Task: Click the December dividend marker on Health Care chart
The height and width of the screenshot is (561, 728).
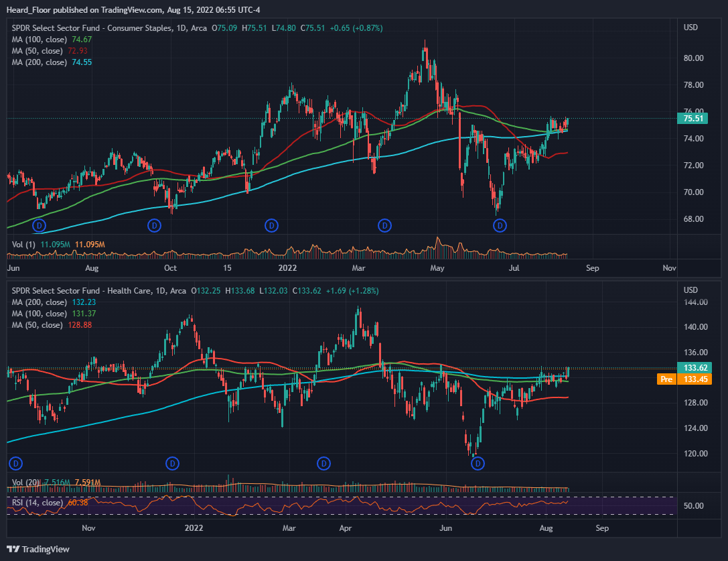Action: (x=172, y=463)
